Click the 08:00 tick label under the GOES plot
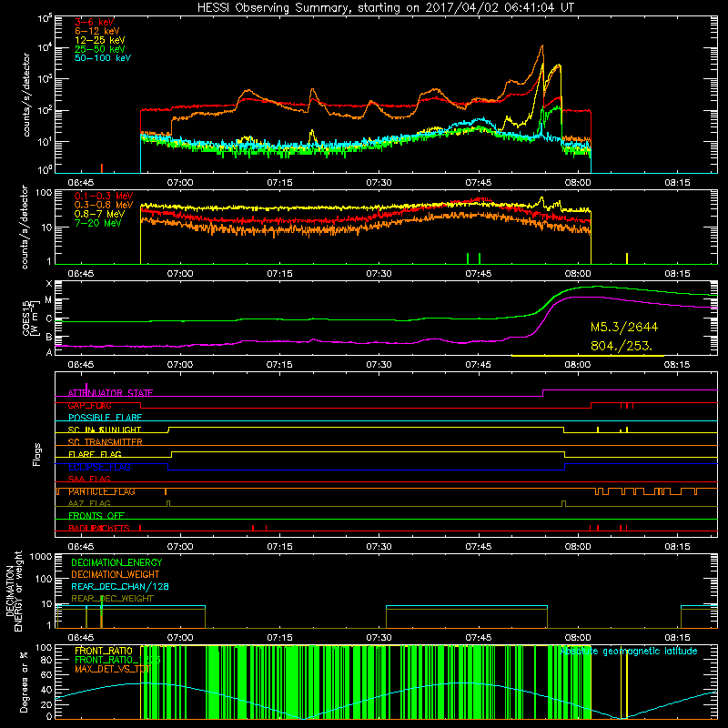Screen dimensions: 728x728 (578, 365)
